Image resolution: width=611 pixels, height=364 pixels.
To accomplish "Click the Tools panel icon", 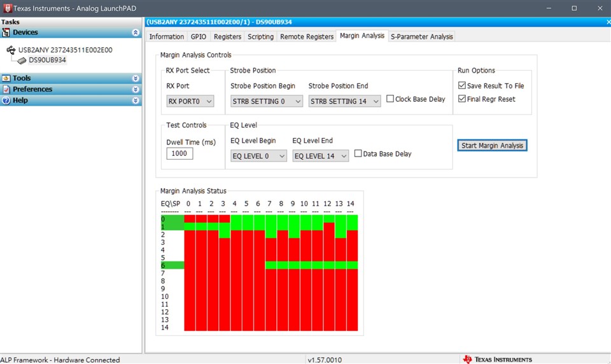I will click(6, 78).
